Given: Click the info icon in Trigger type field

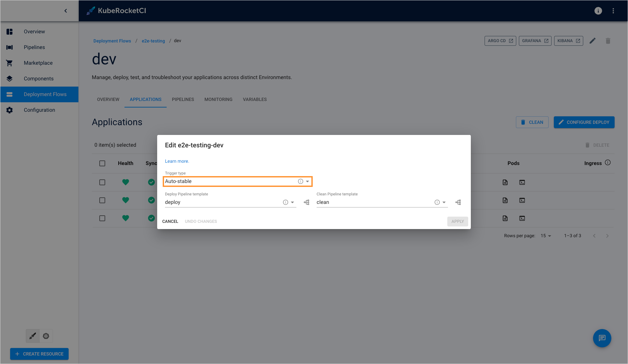Looking at the screenshot, I should (300, 181).
